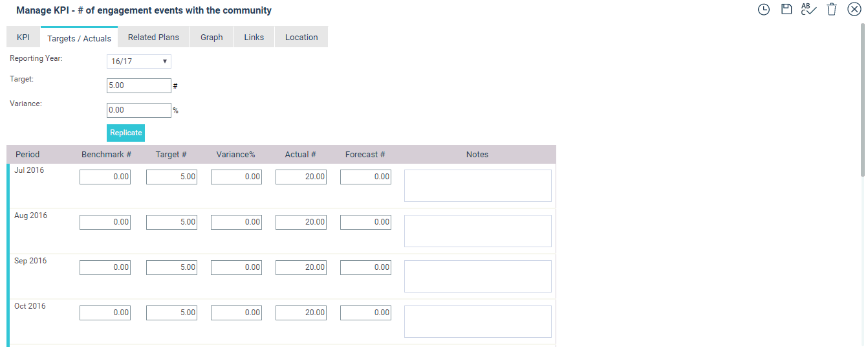Select Aug 2016 Target # field

171,222
